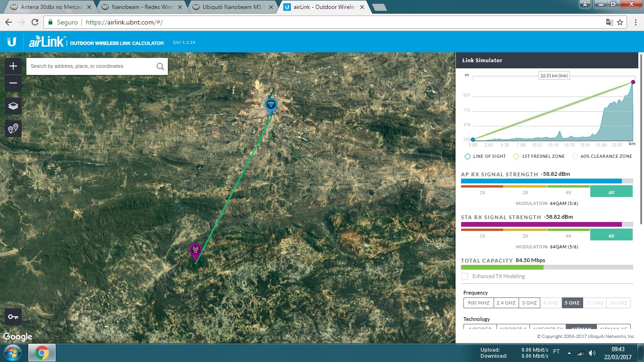
Task: Open the Windows Start menu
Action: pyautogui.click(x=12, y=353)
